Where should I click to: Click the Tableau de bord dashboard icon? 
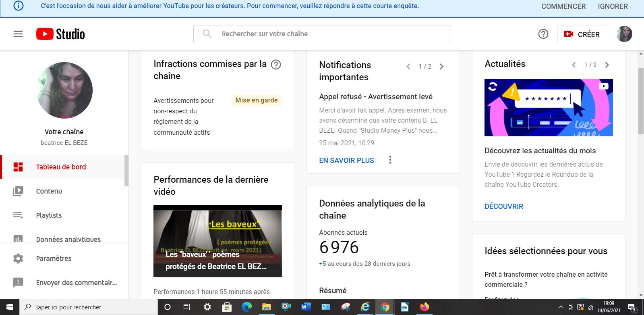click(x=18, y=167)
